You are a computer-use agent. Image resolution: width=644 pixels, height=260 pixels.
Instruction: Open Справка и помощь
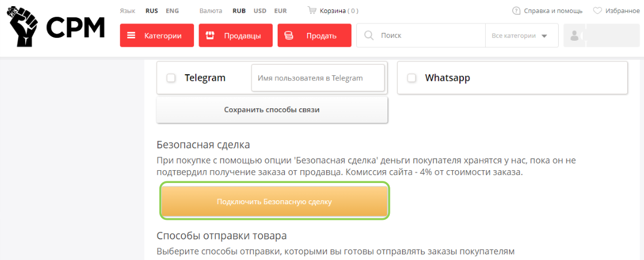(553, 11)
